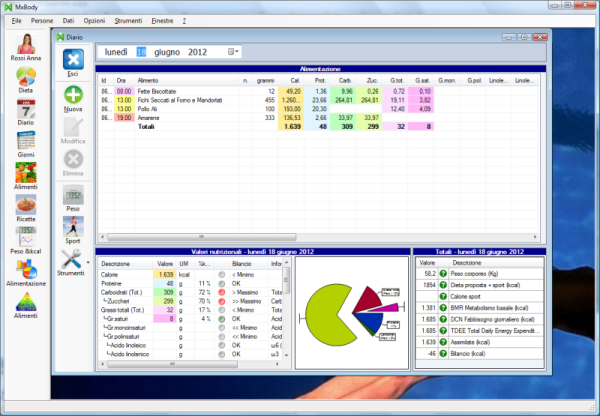Click help icon next to DCN Fabbisogno
Image resolution: width=600 pixels, height=416 pixels.
point(443,319)
